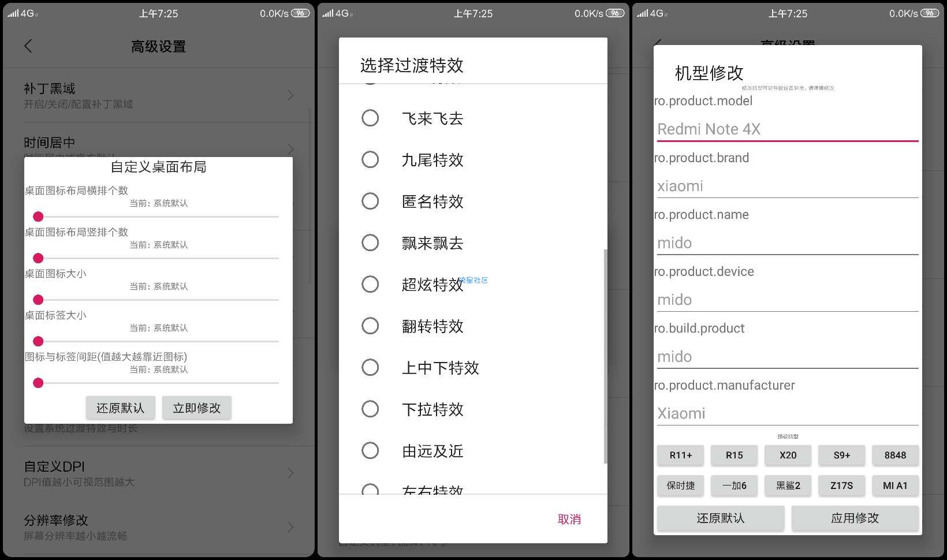This screenshot has width=947, height=560.
Task: Edit ro.product.model field Redmi Note 4X
Action: (788, 129)
